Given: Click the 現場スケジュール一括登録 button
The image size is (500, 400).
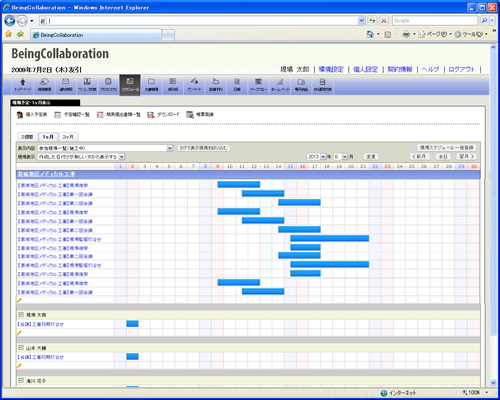Looking at the screenshot, I should click(x=447, y=148).
